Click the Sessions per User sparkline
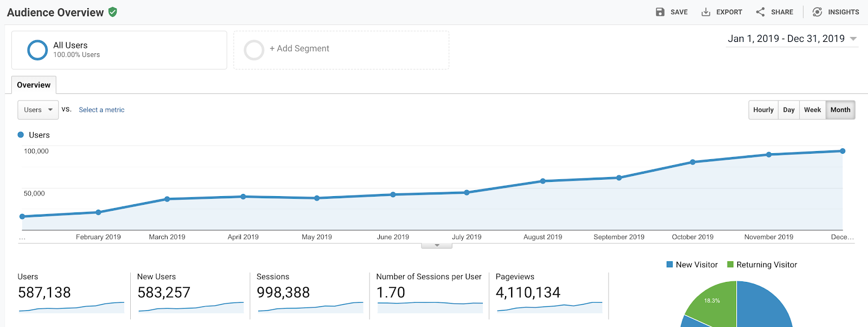The width and height of the screenshot is (868, 327). pos(430,307)
